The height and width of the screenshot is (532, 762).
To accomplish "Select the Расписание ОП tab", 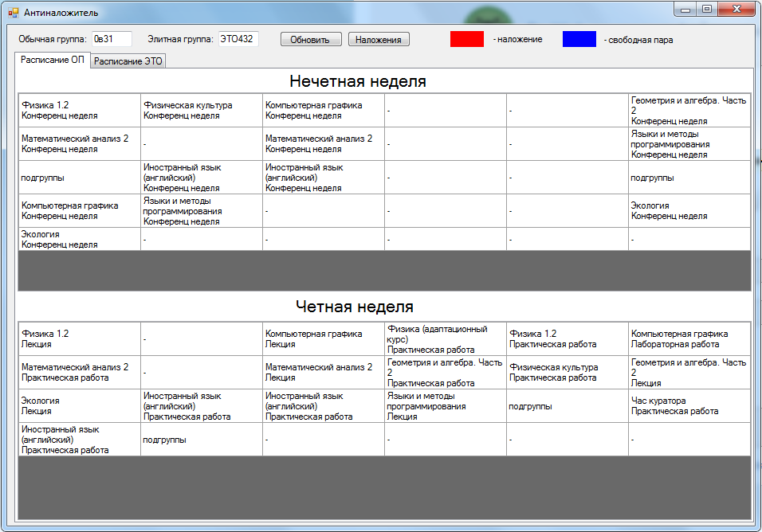I will point(52,61).
